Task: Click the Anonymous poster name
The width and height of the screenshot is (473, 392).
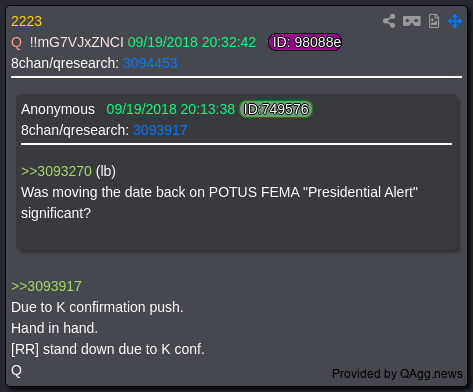Action: pos(58,109)
